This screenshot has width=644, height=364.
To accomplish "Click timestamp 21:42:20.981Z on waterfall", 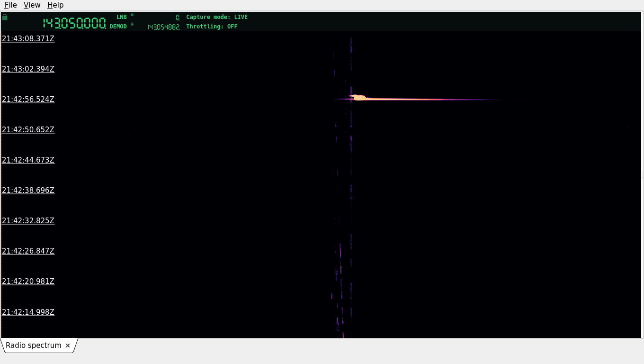I will point(28,281).
